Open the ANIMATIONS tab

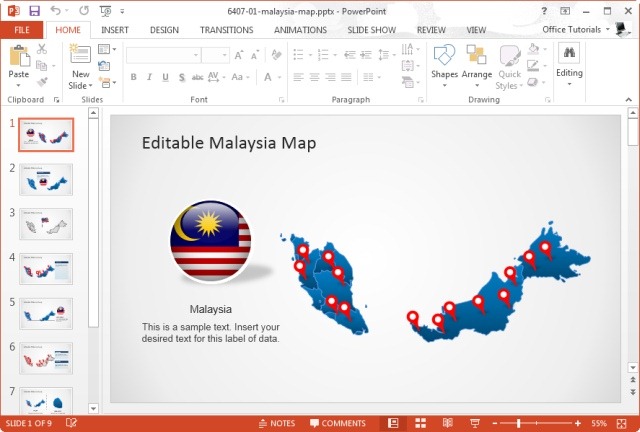coord(300,30)
